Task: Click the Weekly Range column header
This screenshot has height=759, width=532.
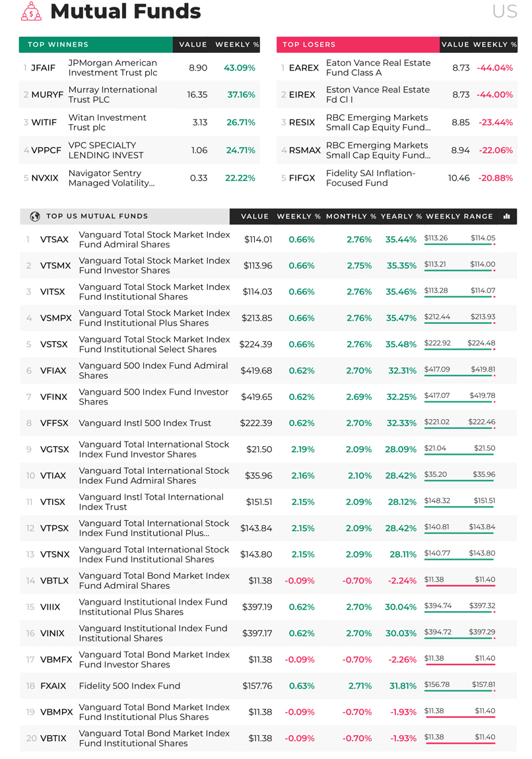Action: tap(459, 216)
